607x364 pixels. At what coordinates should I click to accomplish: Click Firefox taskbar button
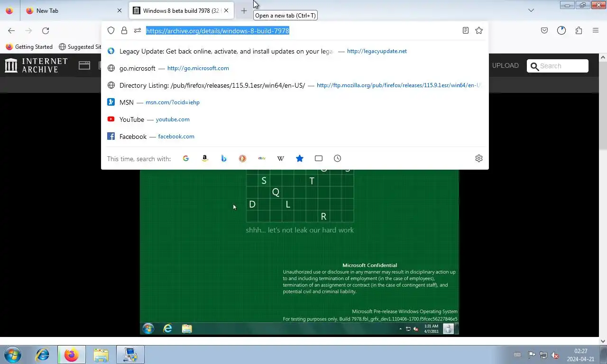point(72,355)
